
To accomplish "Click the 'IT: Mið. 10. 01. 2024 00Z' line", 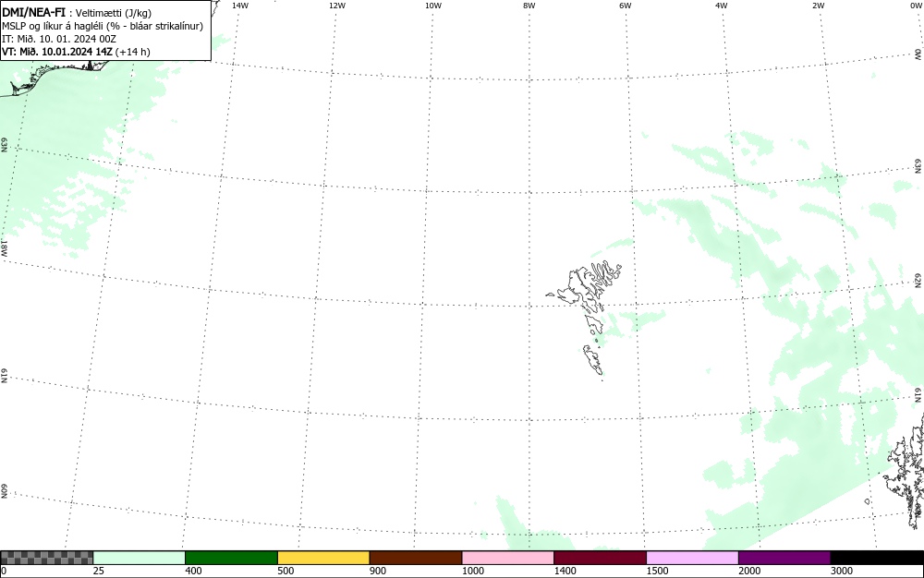I will tap(59, 39).
